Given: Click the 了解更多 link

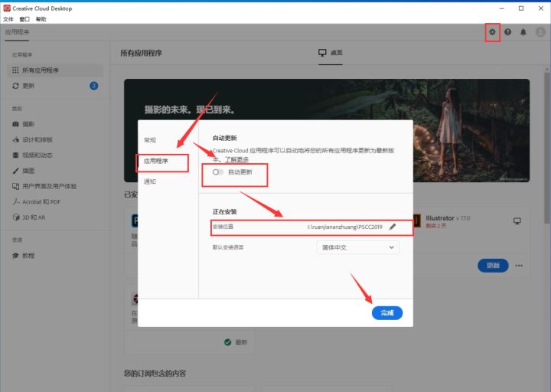Looking at the screenshot, I should (x=236, y=159).
